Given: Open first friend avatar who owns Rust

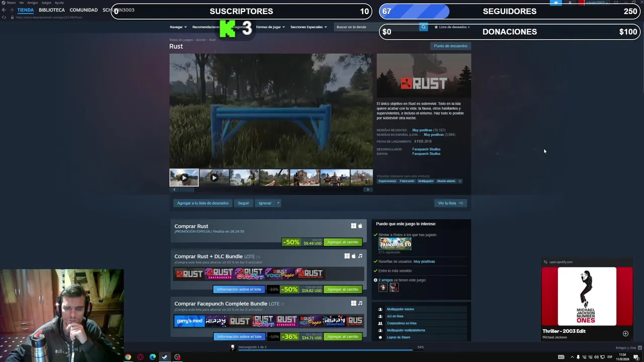Looking at the screenshot, I should [x=383, y=288].
